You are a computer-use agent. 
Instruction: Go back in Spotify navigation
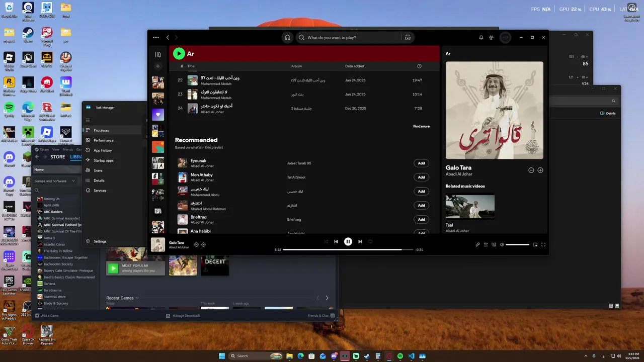click(x=168, y=37)
